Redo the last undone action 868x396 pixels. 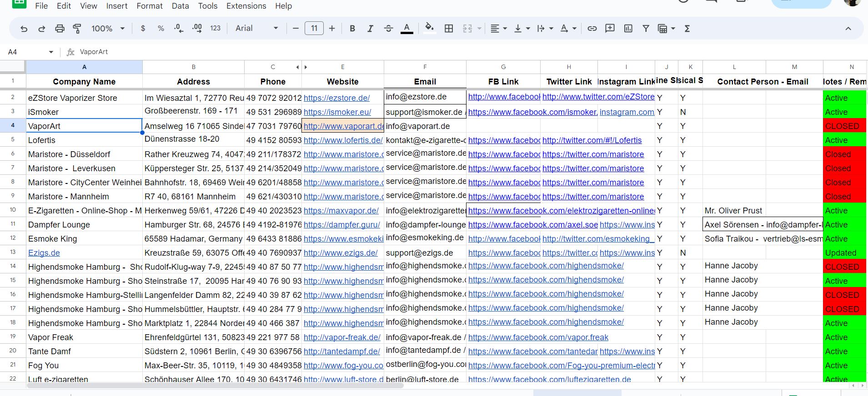(41, 29)
